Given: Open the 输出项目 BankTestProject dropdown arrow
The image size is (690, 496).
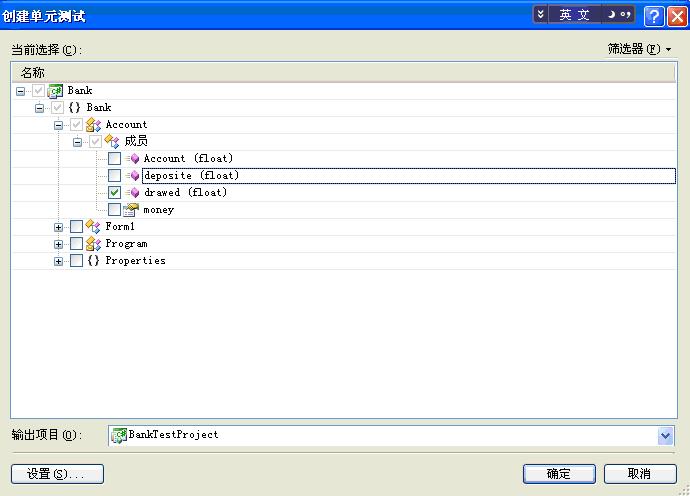Looking at the screenshot, I should pos(665,436).
